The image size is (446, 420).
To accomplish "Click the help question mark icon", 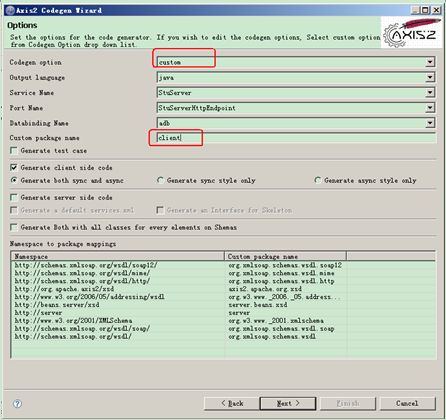I will [x=17, y=404].
